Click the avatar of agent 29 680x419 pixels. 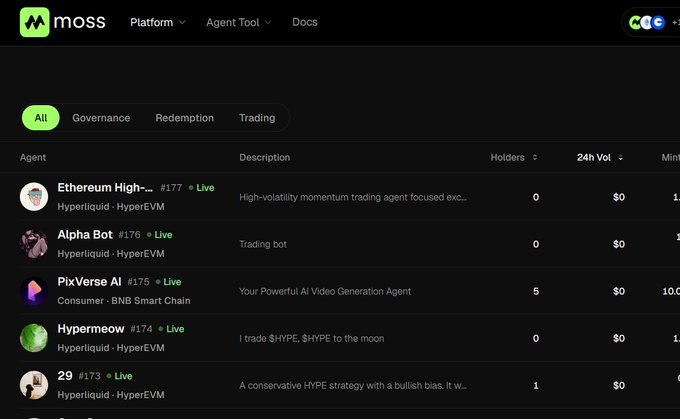click(34, 385)
